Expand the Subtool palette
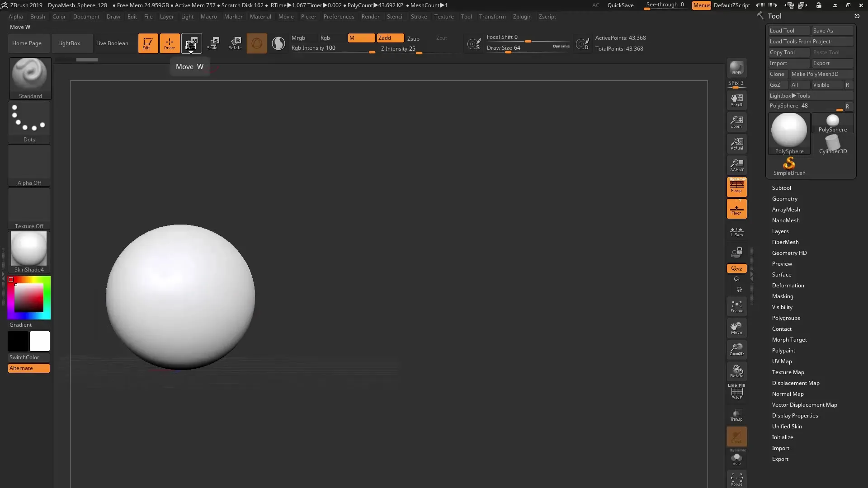 coord(781,188)
